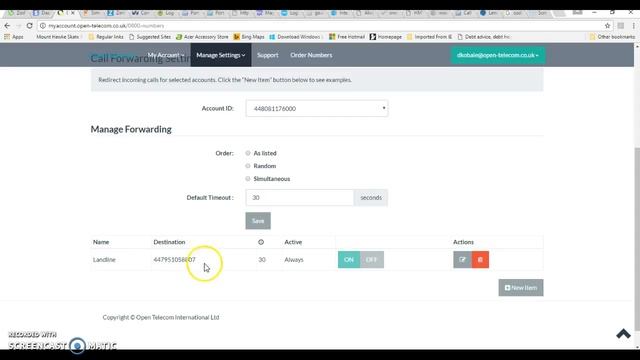
Task: Open the Account ID dropdown
Action: (317, 109)
